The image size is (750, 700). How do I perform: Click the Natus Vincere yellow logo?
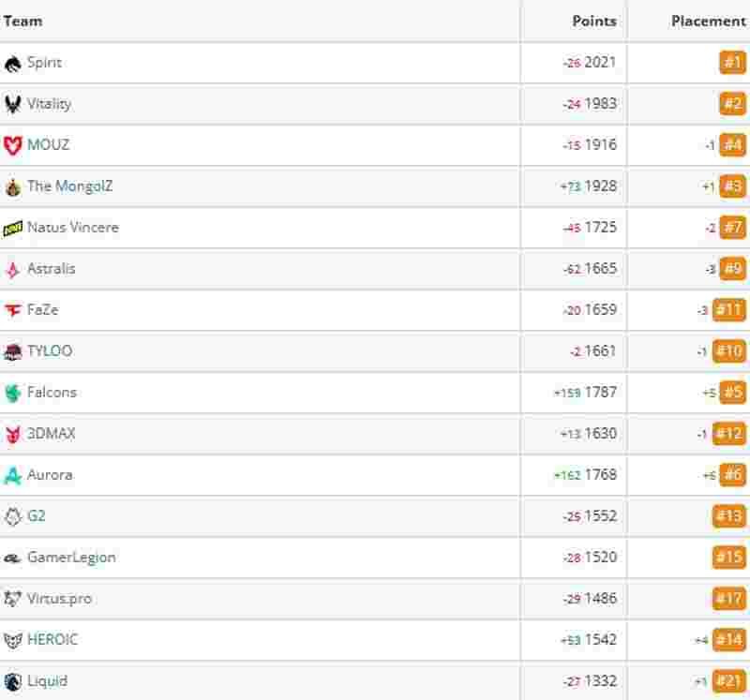13,229
